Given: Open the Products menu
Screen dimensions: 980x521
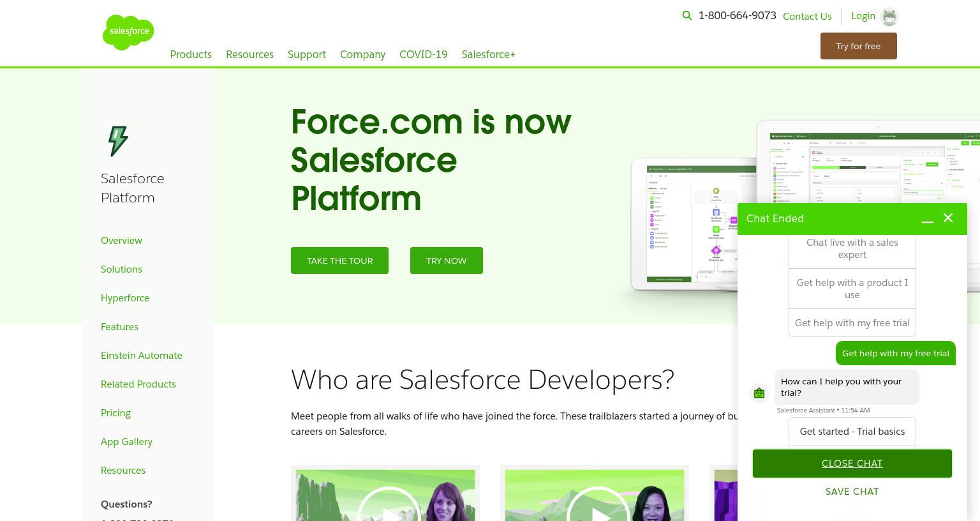Looking at the screenshot, I should [x=191, y=55].
